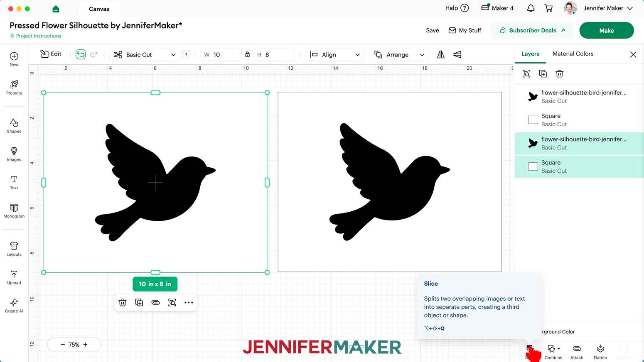
Task: Flip selection horizontally
Action: click(441, 54)
